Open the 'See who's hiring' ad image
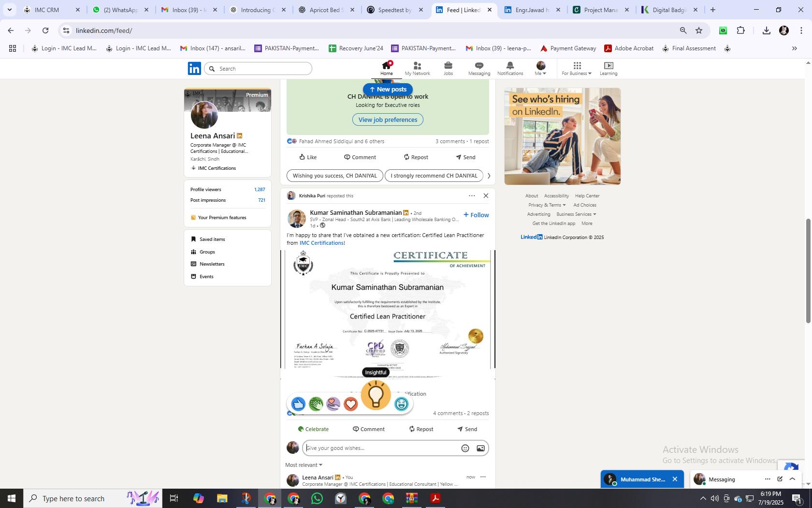Viewport: 812px width, 508px height. point(563,136)
